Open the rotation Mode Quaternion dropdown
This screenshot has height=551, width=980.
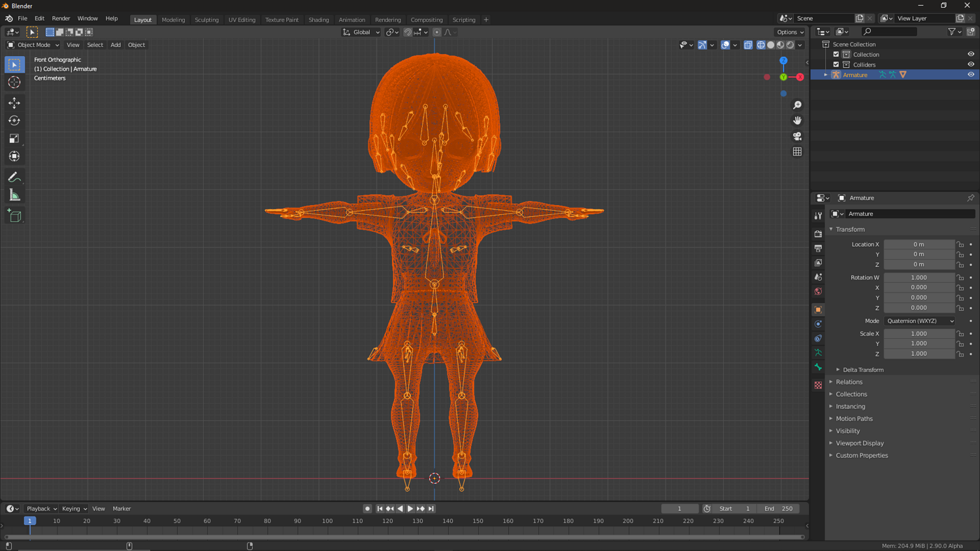(x=919, y=321)
